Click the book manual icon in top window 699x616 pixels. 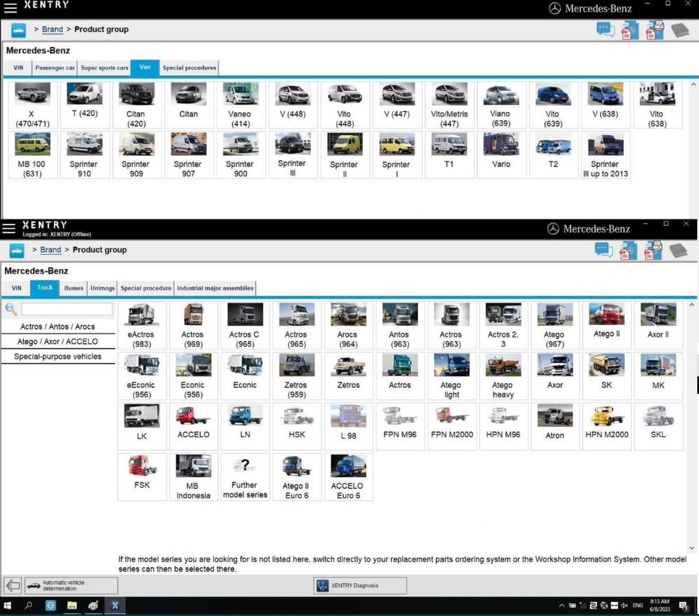click(680, 30)
